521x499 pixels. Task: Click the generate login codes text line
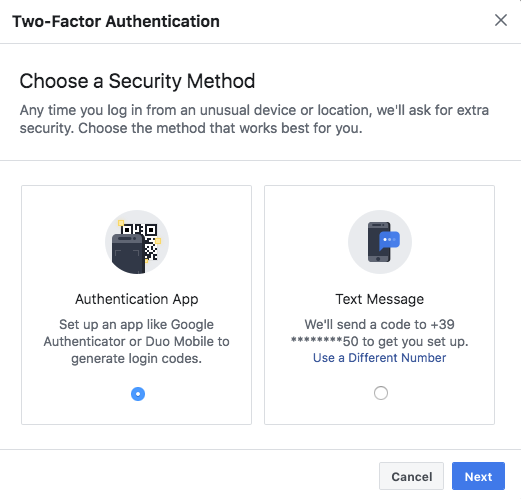136,359
